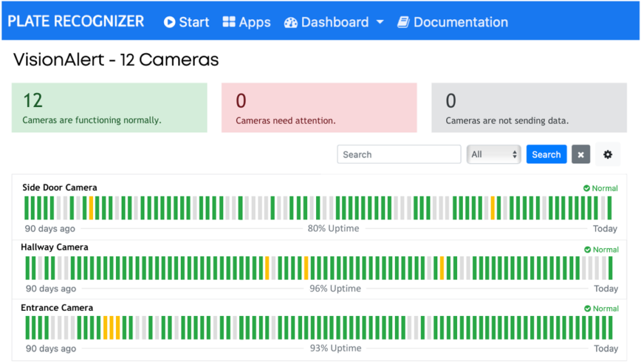This screenshot has width=641, height=364.
Task: Click the PLATE RECOGNIZER logo
Action: tap(76, 21)
